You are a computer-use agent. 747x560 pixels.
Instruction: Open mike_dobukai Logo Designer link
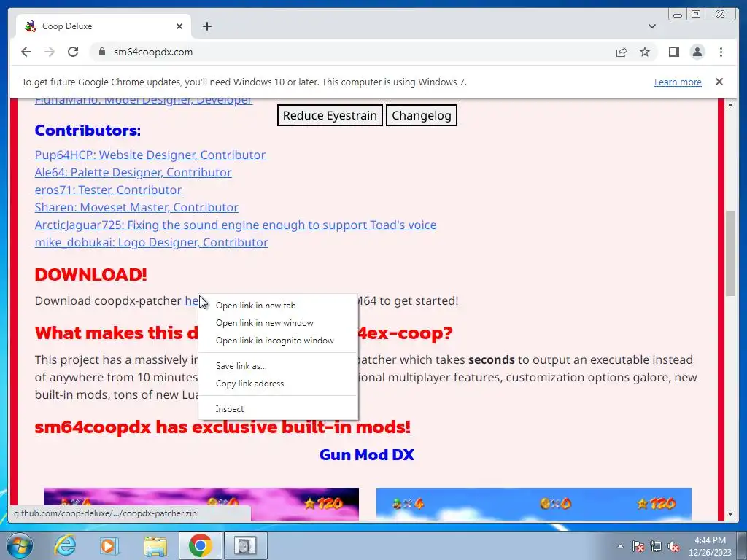[152, 242]
